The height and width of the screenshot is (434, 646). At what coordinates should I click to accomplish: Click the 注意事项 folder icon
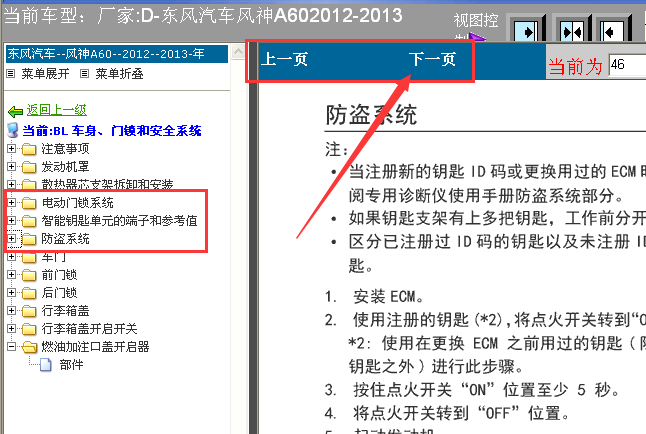29,149
